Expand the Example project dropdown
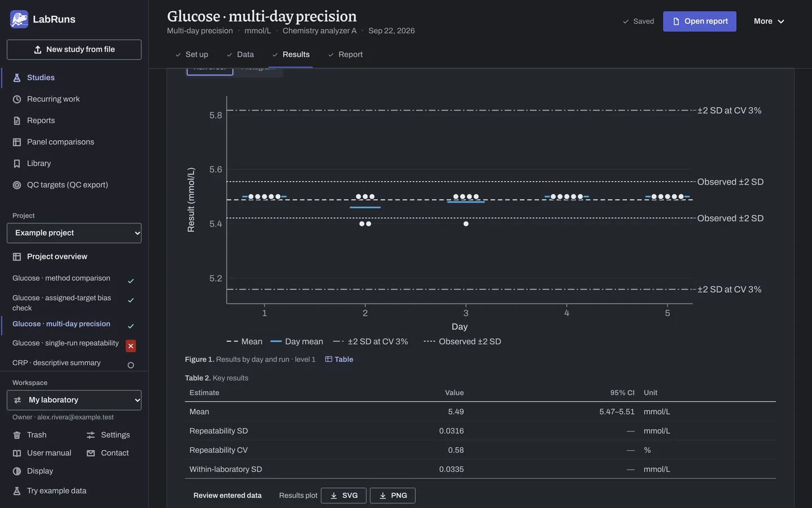 tap(74, 233)
